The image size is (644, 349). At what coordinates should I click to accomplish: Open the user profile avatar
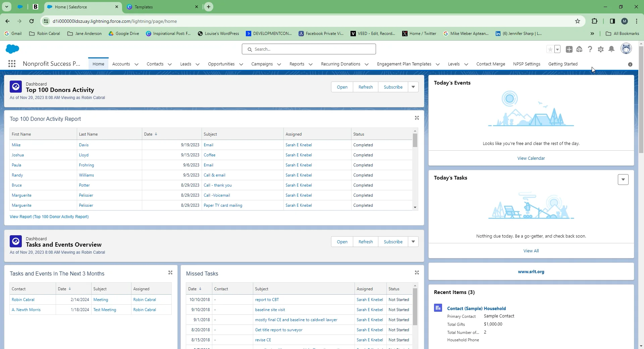pos(626,49)
